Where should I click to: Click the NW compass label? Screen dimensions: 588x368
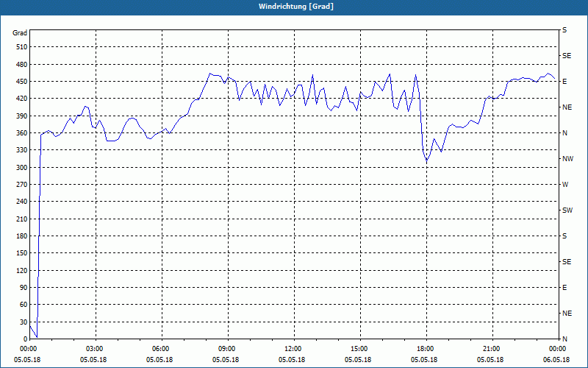coord(567,159)
